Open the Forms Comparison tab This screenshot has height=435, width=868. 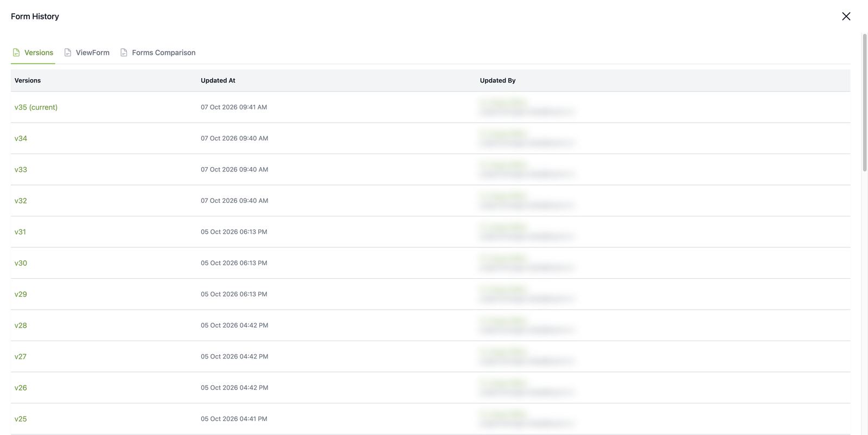(x=158, y=53)
